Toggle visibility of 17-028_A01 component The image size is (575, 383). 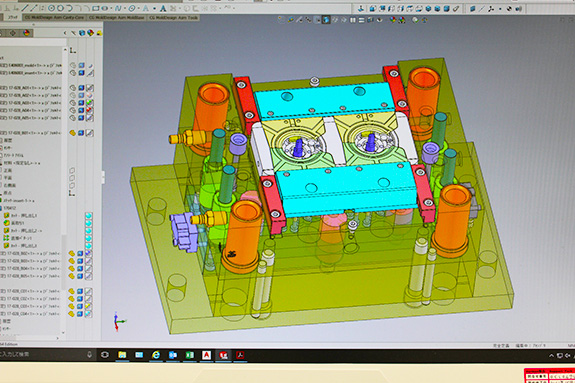73,88
